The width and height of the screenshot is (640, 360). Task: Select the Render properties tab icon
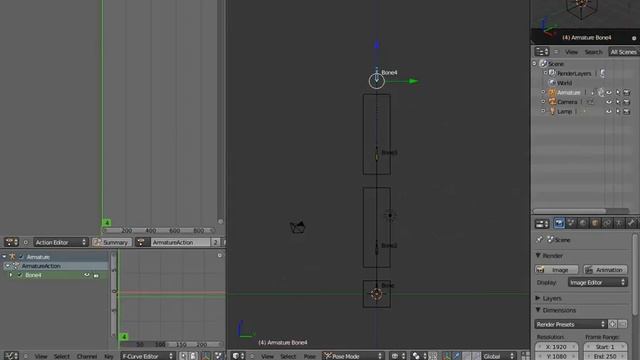[559, 223]
